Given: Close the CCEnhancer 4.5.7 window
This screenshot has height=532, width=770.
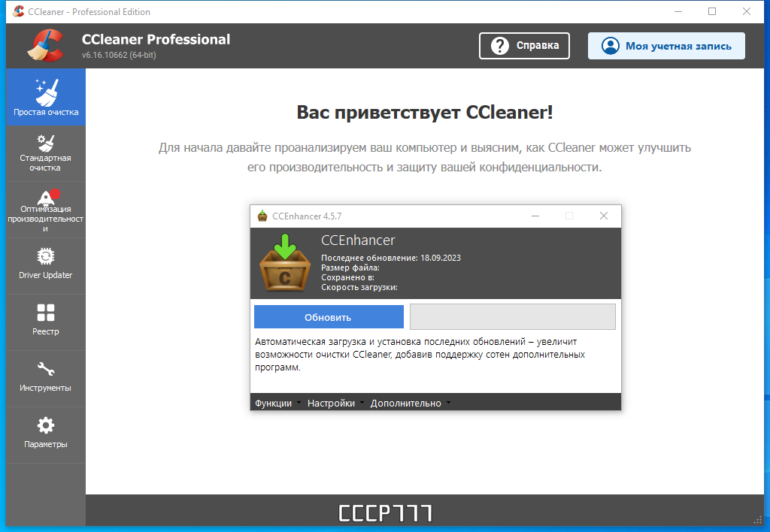Looking at the screenshot, I should [x=604, y=216].
